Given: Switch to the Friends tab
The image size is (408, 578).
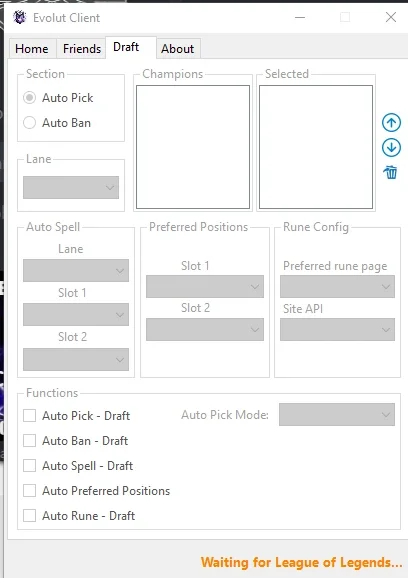Looking at the screenshot, I should (81, 49).
